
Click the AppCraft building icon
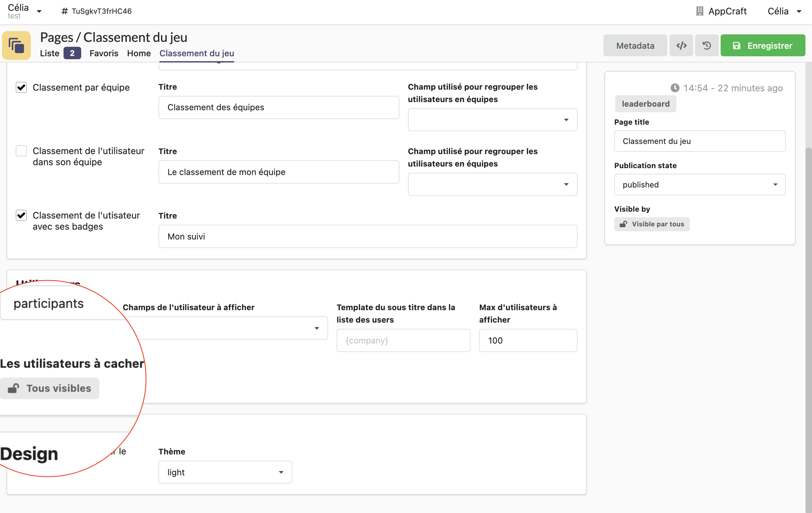pos(699,11)
